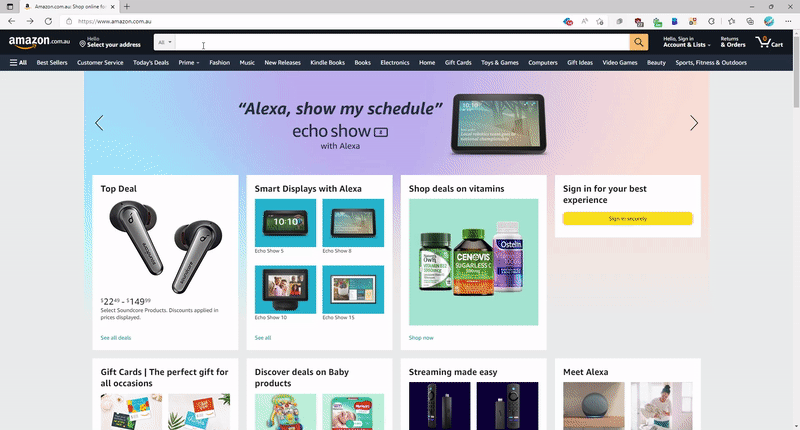Expand Account & Lists dropdown
This screenshot has width=800, height=430.
tap(687, 42)
